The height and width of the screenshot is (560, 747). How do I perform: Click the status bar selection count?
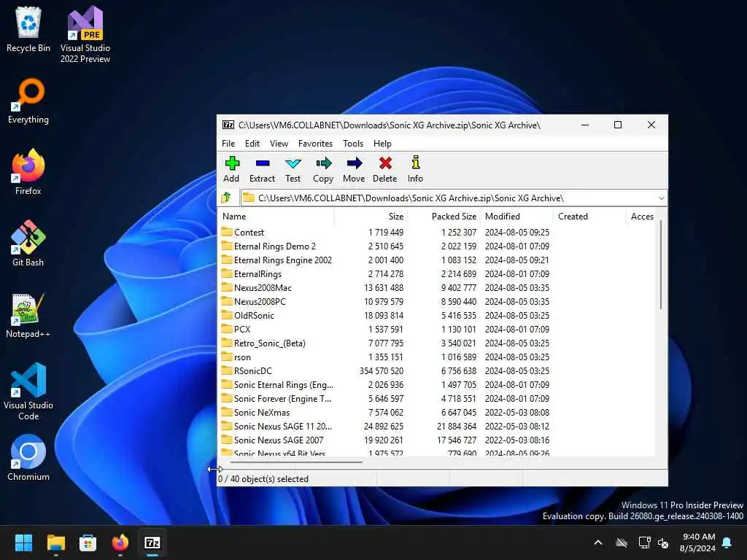click(x=263, y=478)
